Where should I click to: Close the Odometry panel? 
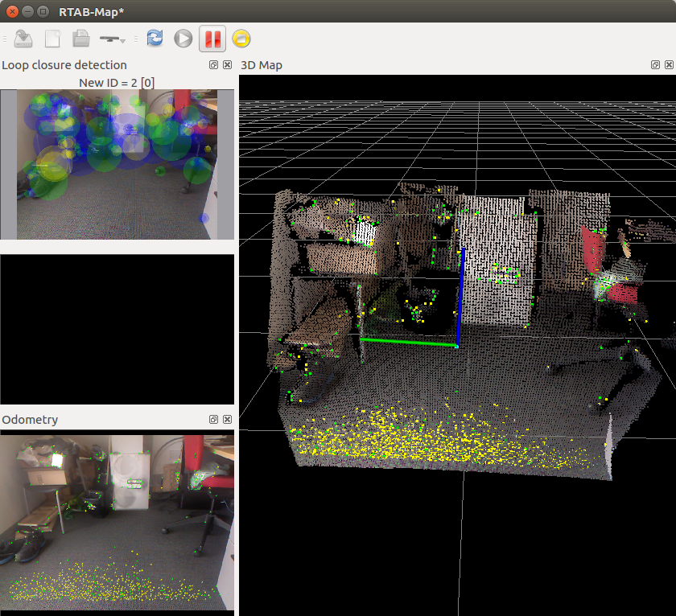(227, 420)
